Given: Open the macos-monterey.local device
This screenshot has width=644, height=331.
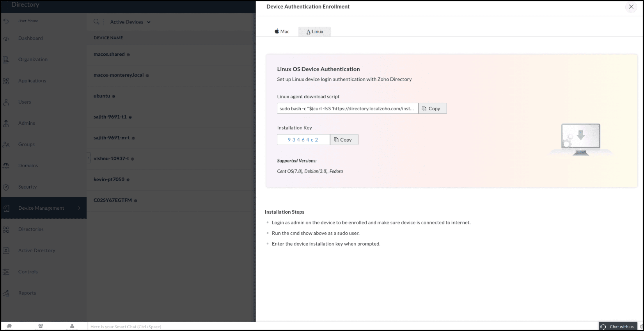Looking at the screenshot, I should tap(119, 75).
